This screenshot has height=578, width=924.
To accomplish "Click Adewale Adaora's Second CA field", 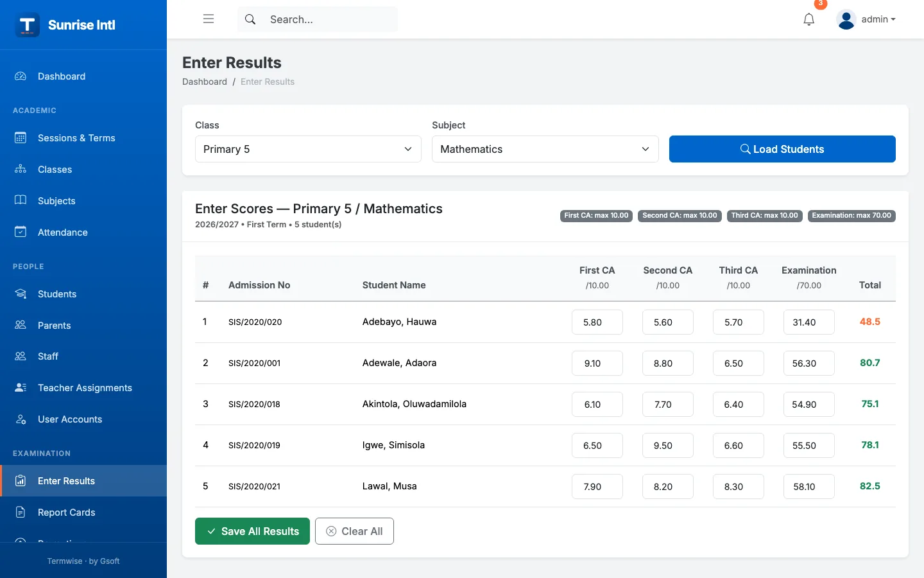I will tap(668, 363).
